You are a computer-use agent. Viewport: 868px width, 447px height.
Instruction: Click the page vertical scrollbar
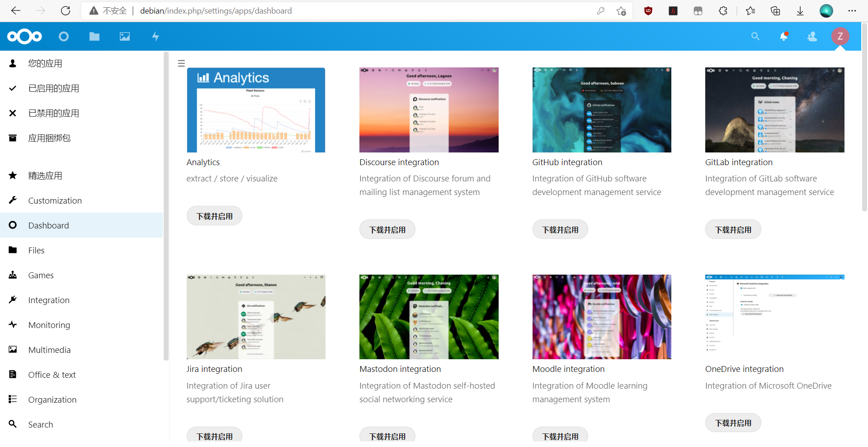[864, 118]
